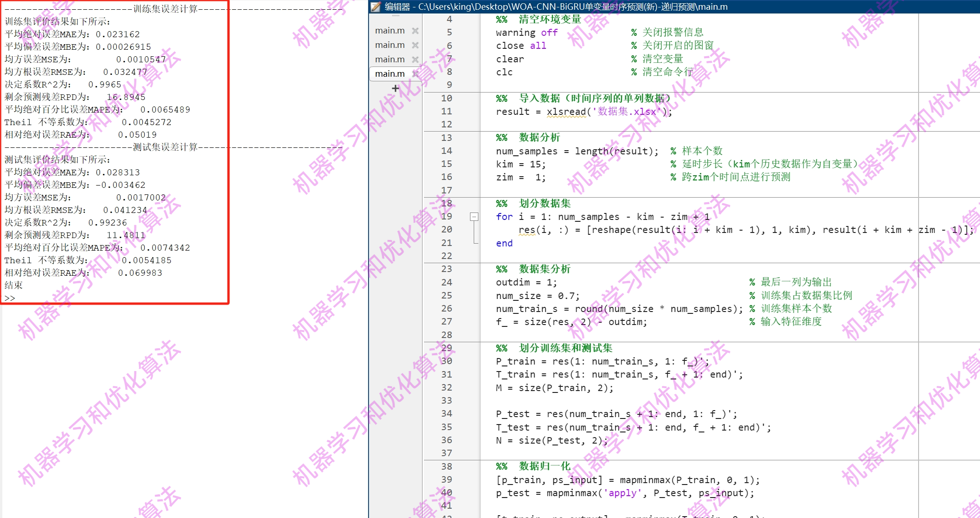This screenshot has width=980, height=518.
Task: Switch to the third main.m tab
Action: (390, 60)
